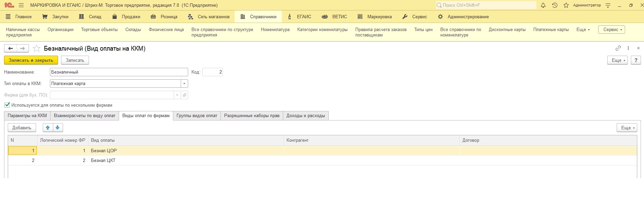The height and width of the screenshot is (218, 644).
Task: Open 'Еще' dropdown above the table
Action: point(626,128)
